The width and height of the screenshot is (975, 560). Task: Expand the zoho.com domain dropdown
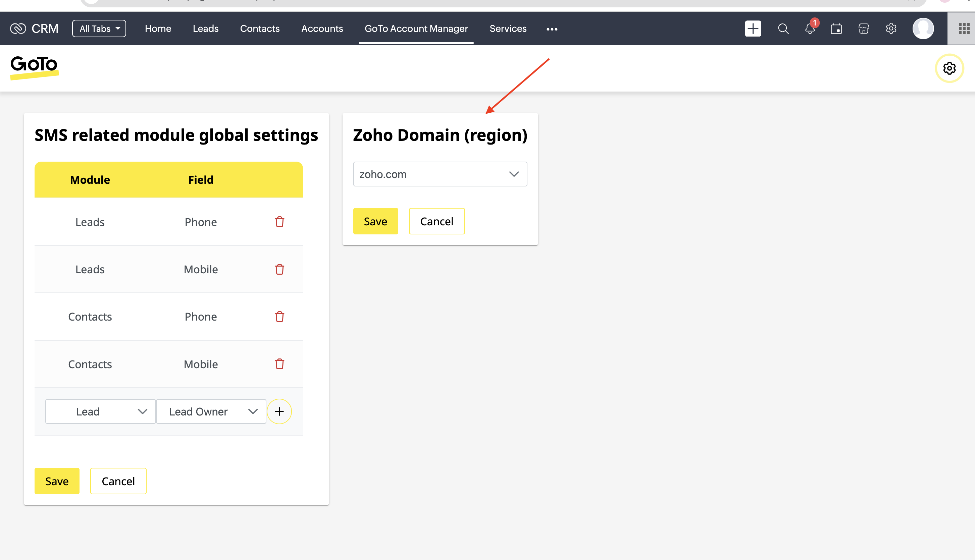[x=440, y=174]
